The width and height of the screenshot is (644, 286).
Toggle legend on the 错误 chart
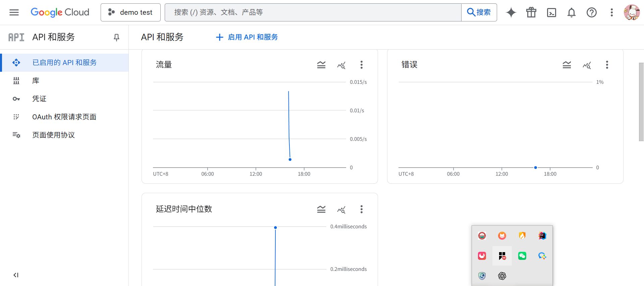(567, 65)
